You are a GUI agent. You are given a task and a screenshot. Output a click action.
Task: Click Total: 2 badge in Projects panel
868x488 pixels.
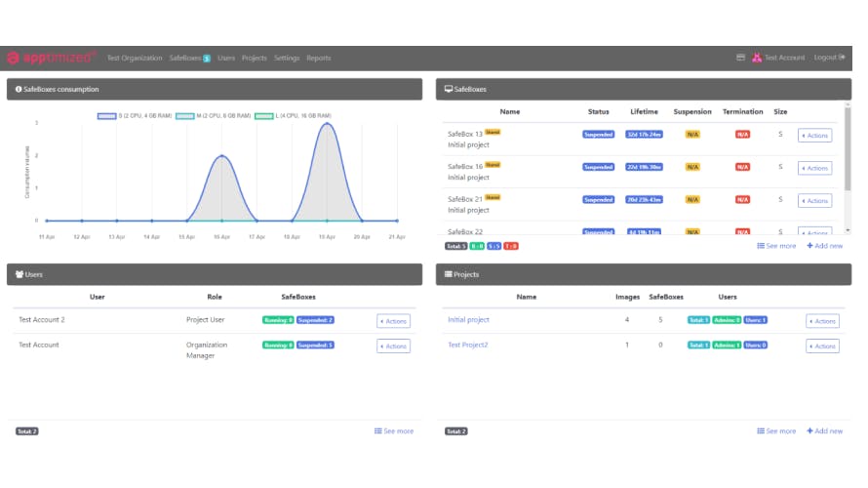pos(456,431)
